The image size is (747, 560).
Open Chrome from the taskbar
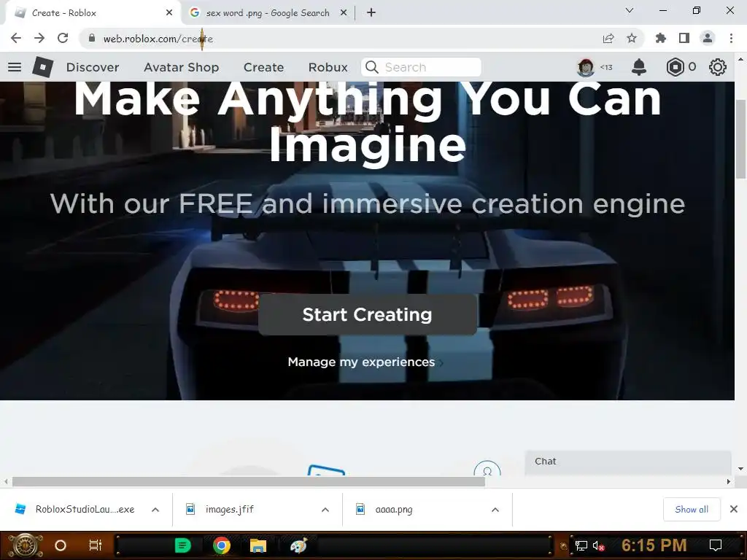(x=222, y=545)
